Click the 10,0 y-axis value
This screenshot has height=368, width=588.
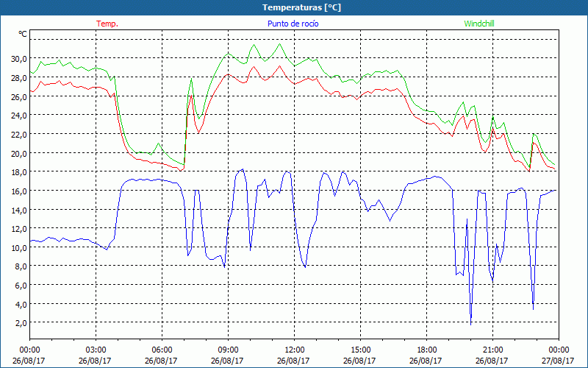pos(20,248)
